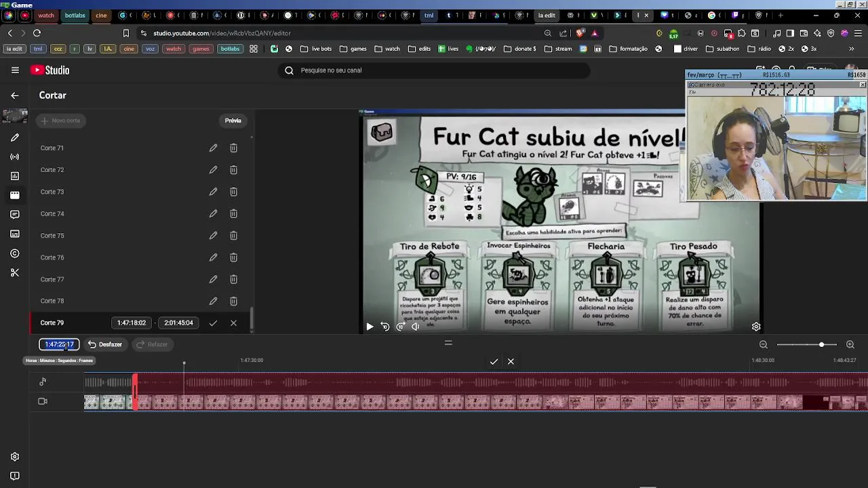
Task: Click the video thumbnail in the sidebar
Action: tap(15, 117)
